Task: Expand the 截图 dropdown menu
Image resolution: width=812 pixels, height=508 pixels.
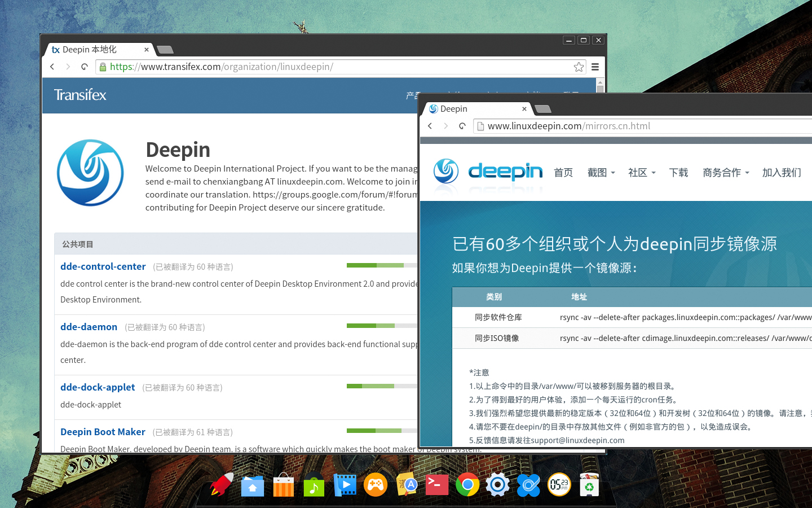Action: pyautogui.click(x=601, y=172)
